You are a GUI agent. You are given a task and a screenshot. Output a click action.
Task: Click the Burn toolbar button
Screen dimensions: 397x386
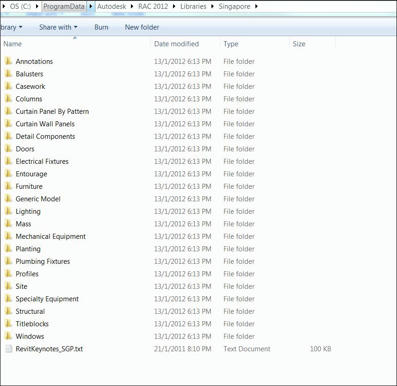(x=101, y=27)
